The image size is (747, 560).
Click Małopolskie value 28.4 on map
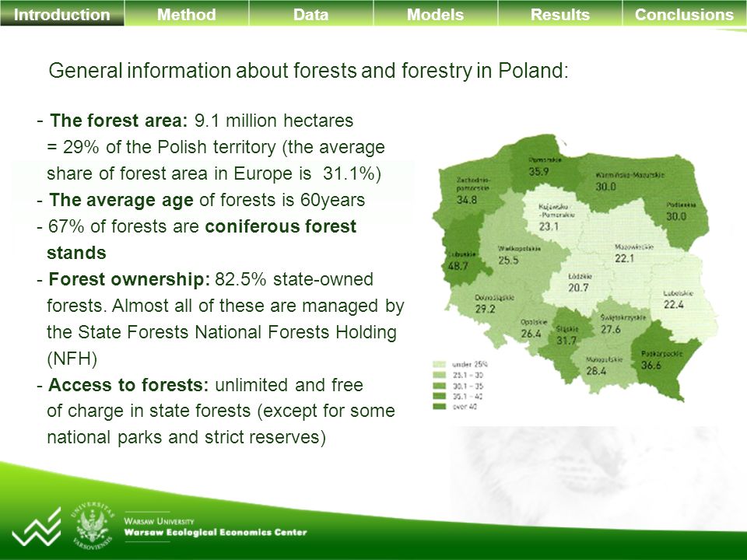[596, 370]
